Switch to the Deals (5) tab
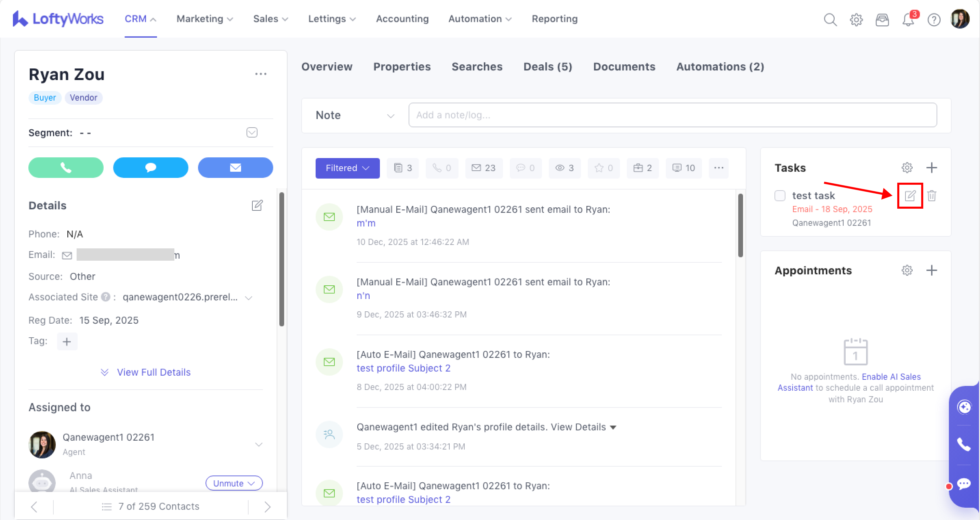The height and width of the screenshot is (520, 980). [x=547, y=67]
